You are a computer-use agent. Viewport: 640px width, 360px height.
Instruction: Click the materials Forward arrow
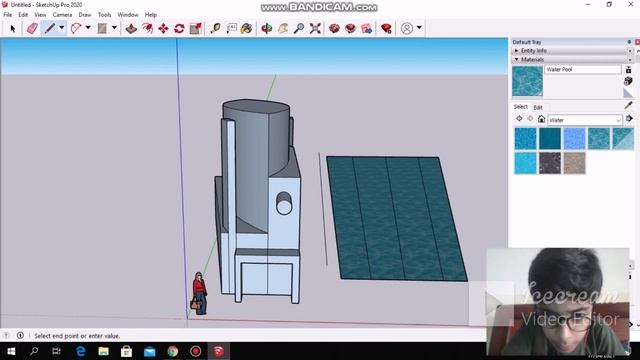(x=530, y=119)
